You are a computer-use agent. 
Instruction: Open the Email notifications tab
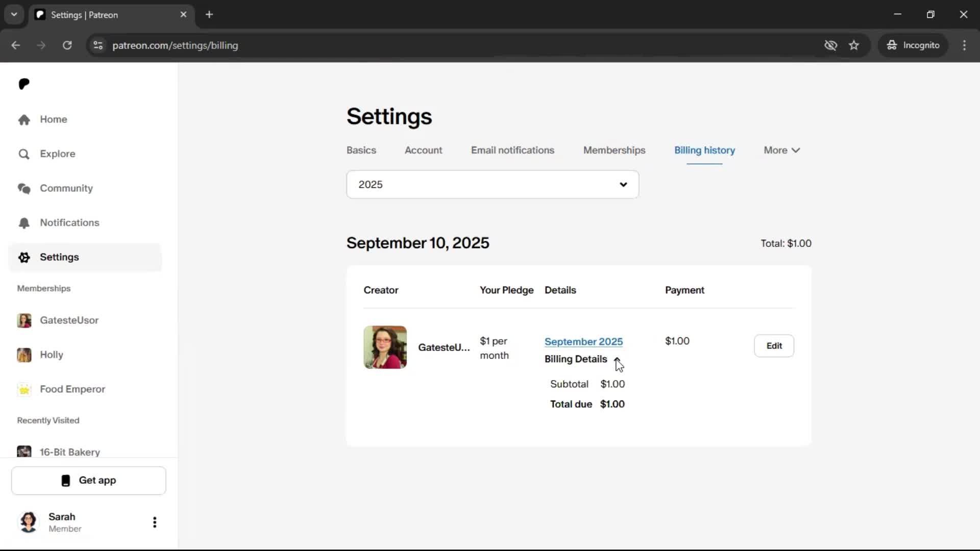(512, 151)
